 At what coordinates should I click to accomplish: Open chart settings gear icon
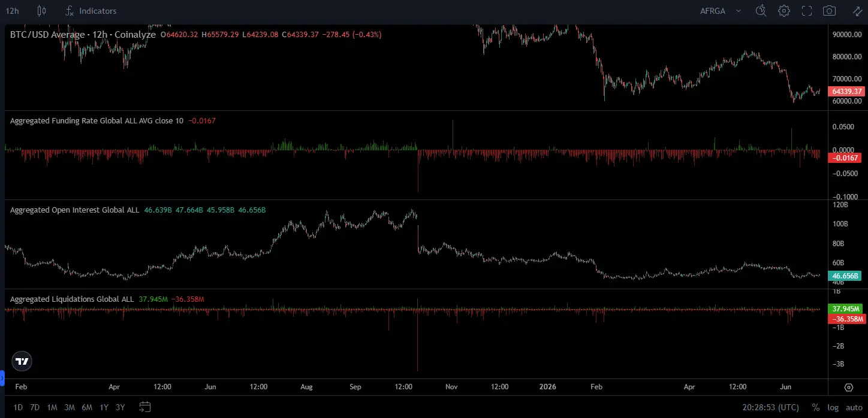(x=784, y=11)
